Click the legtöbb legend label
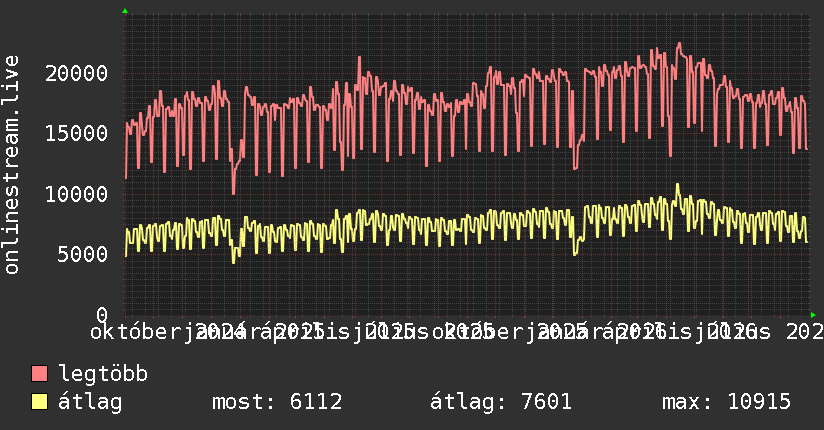Image resolution: width=824 pixels, height=430 pixels. (x=103, y=373)
